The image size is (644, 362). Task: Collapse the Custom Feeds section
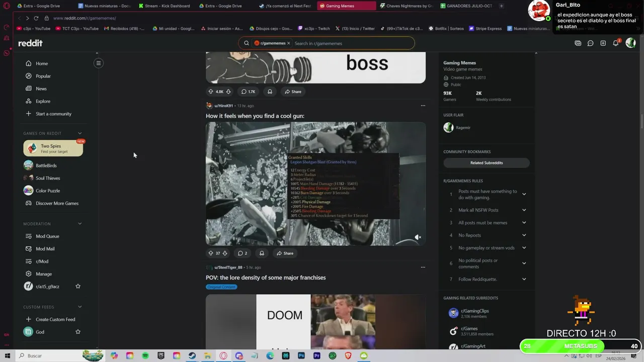(x=79, y=307)
